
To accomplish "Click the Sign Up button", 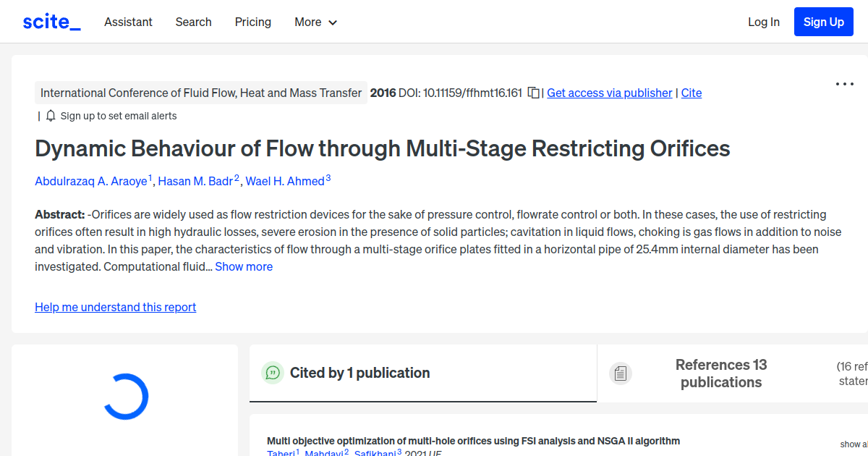I will [x=823, y=21].
